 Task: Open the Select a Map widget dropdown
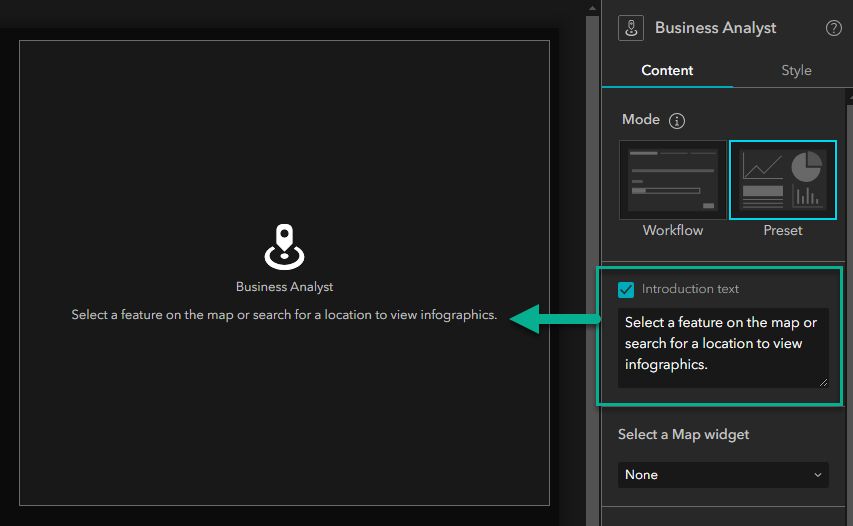coord(723,475)
